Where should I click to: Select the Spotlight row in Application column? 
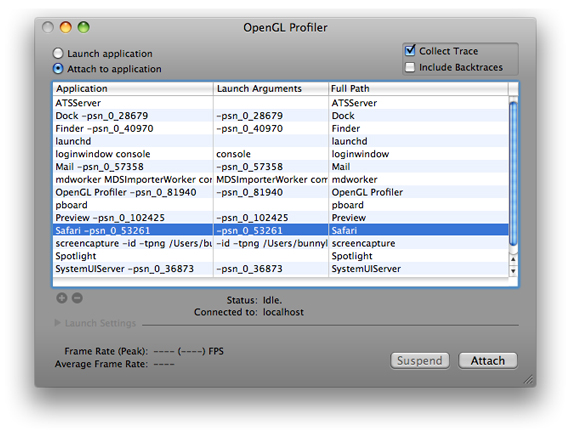(x=133, y=256)
